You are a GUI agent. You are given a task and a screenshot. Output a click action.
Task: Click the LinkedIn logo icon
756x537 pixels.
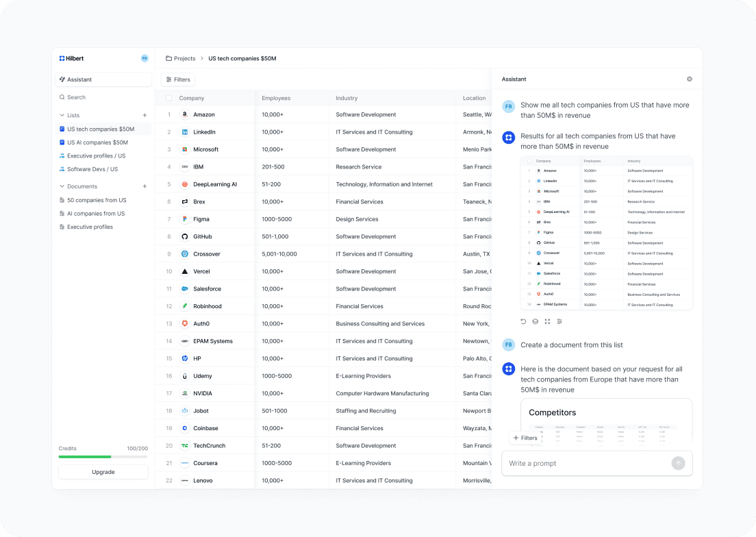185,132
